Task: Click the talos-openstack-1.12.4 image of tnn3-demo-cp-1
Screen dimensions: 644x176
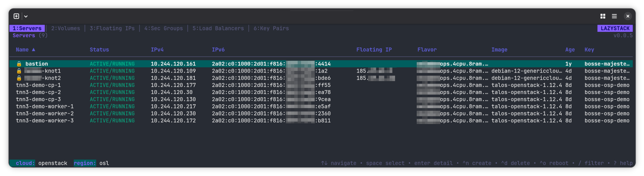Action: 526,85
